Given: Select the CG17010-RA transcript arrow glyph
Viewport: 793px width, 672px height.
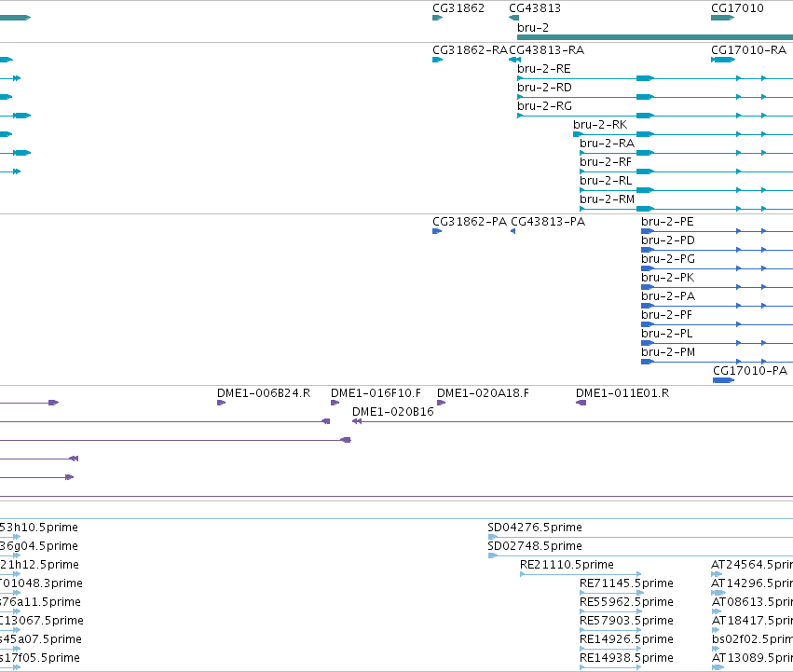Looking at the screenshot, I should point(723,60).
